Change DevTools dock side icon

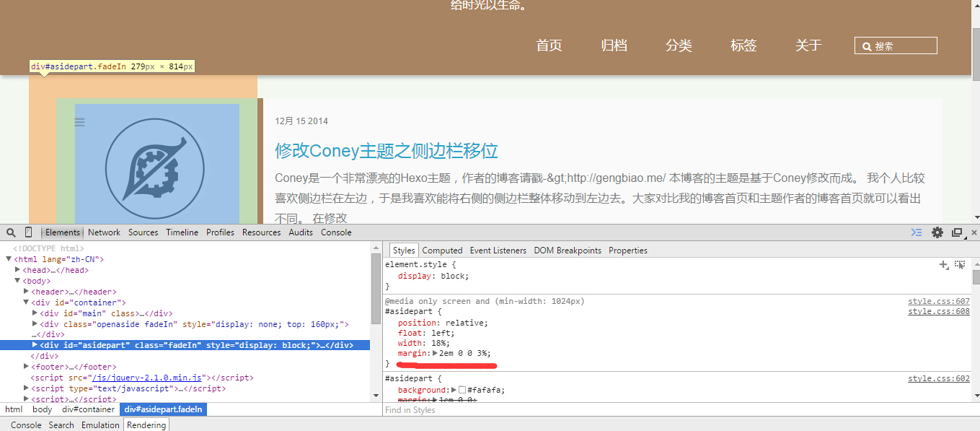[957, 232]
